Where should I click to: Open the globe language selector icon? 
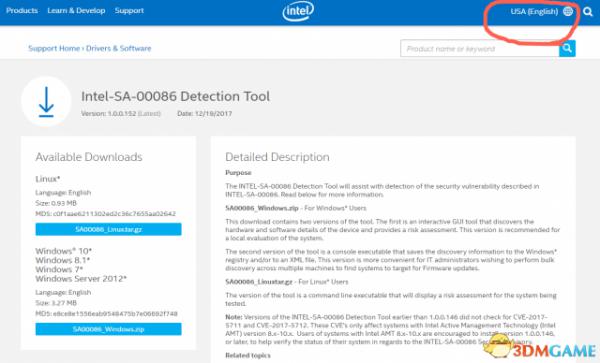(568, 11)
